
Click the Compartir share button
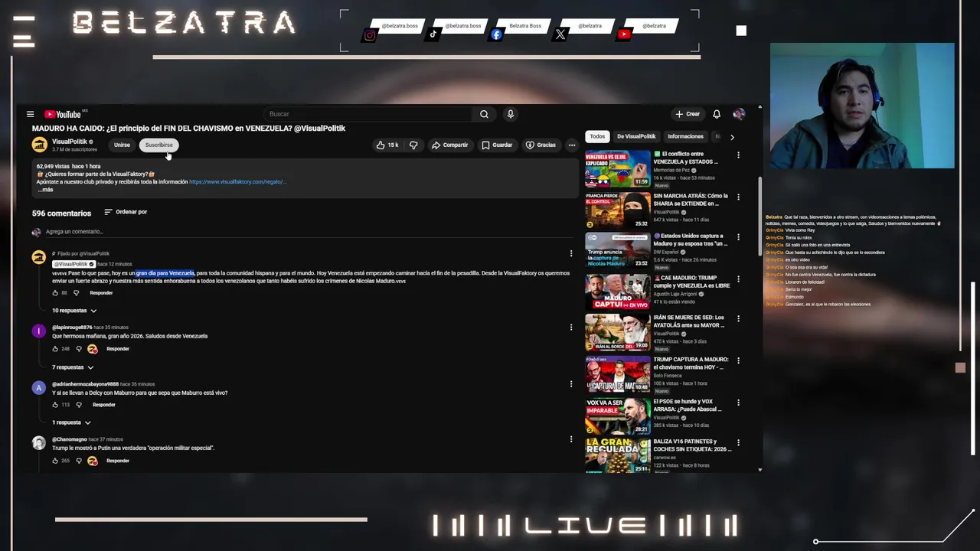[x=449, y=145]
